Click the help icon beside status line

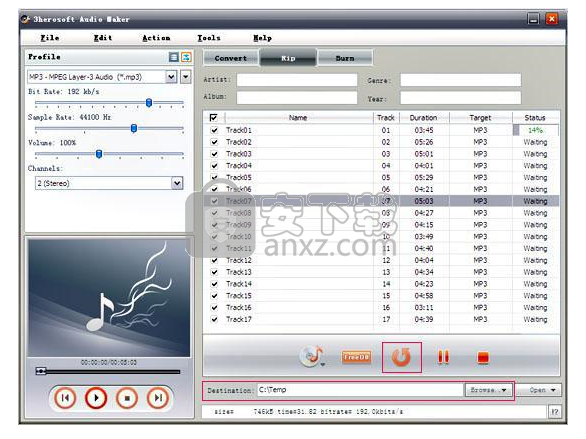pos(555,412)
